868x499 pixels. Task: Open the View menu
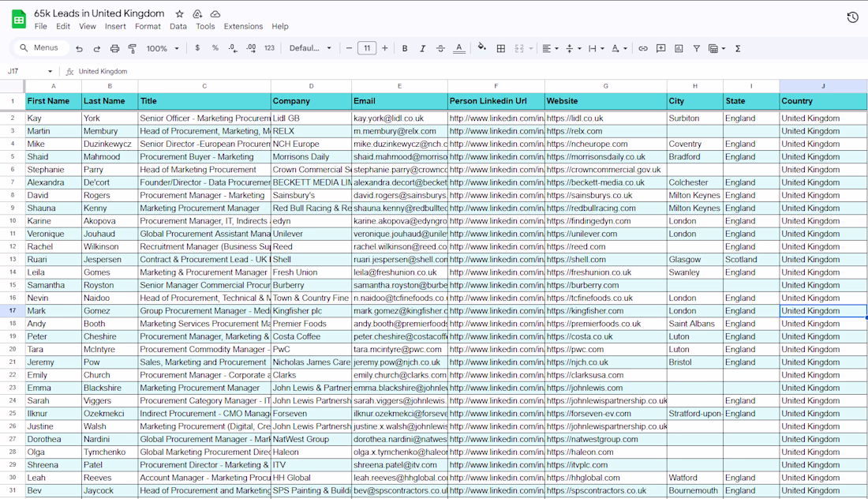click(88, 27)
